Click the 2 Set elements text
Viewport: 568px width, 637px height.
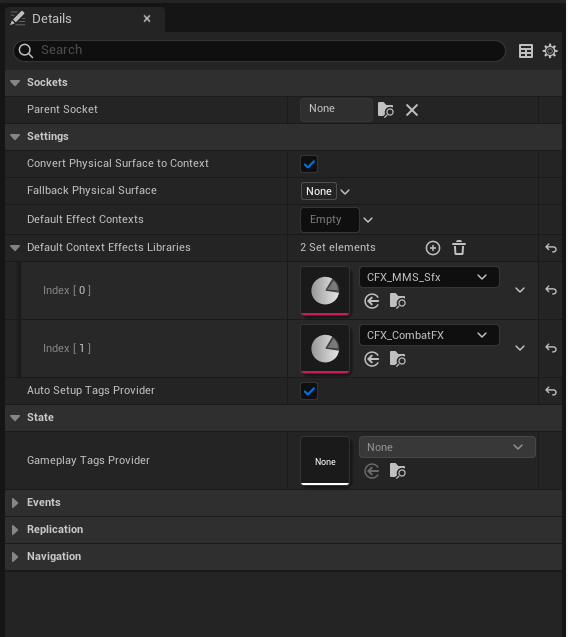tap(338, 248)
